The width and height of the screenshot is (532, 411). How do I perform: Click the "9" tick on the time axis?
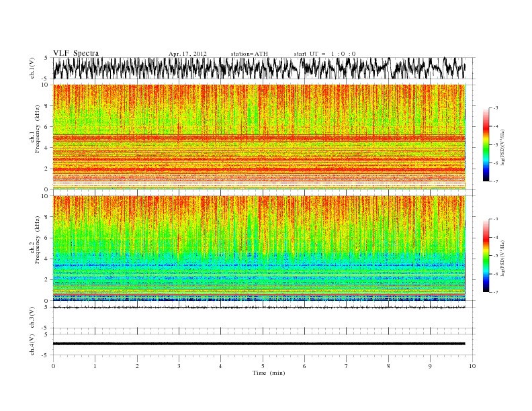pos(430,366)
